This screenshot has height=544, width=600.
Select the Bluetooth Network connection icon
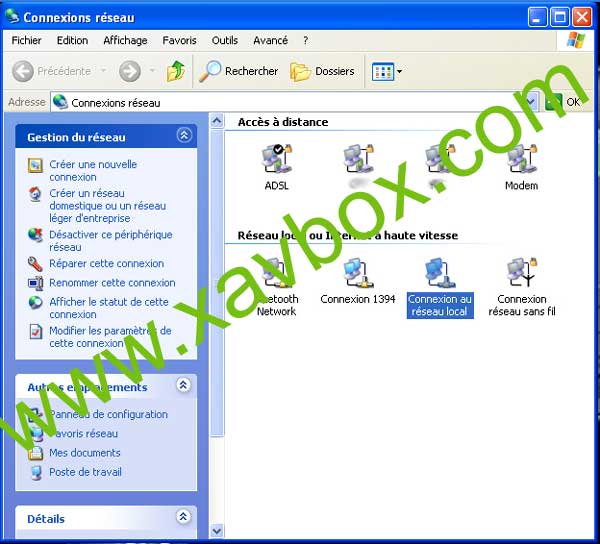point(277,272)
